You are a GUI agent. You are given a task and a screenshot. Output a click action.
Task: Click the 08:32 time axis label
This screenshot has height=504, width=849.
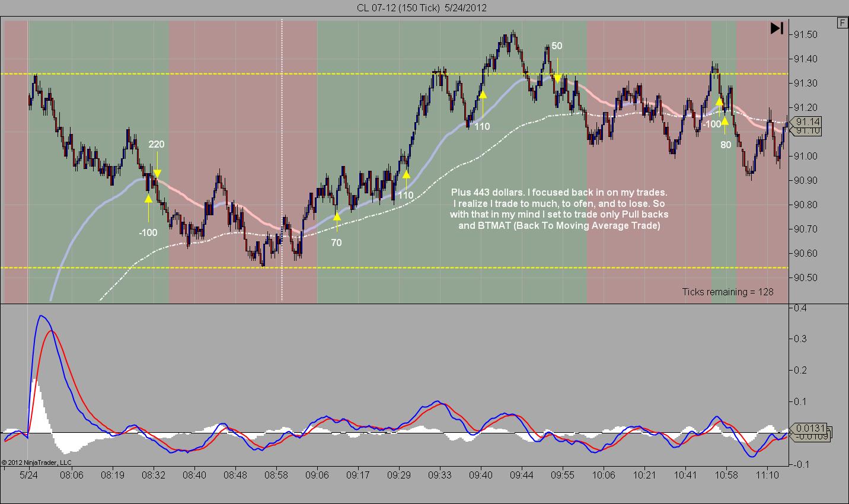click(x=153, y=475)
